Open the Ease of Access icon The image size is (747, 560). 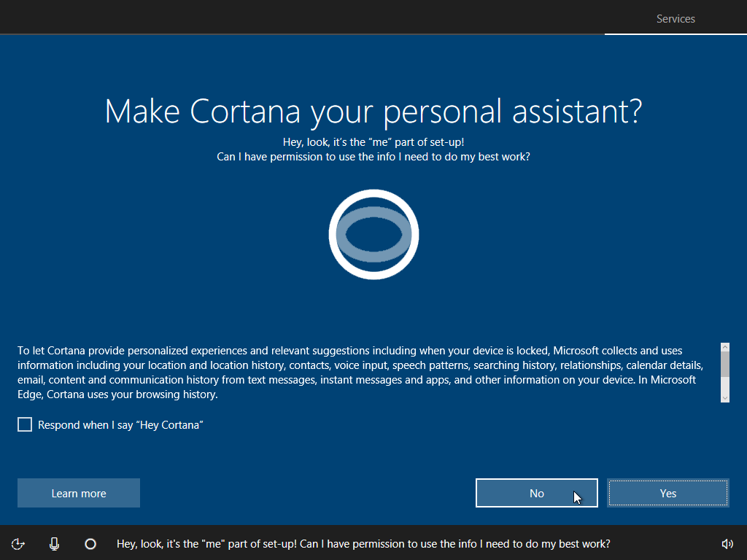tap(18, 544)
